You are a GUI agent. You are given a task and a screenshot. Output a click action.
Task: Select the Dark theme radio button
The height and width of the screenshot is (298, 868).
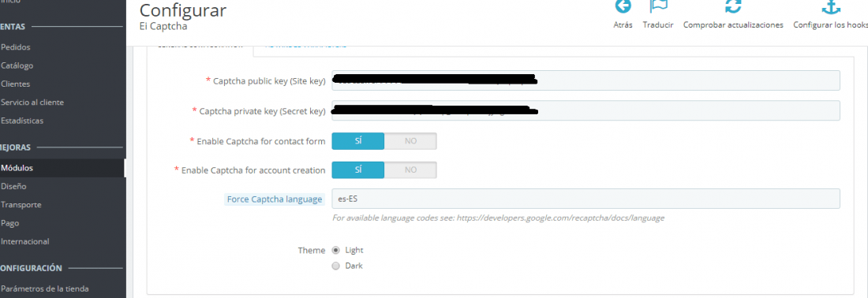(335, 266)
